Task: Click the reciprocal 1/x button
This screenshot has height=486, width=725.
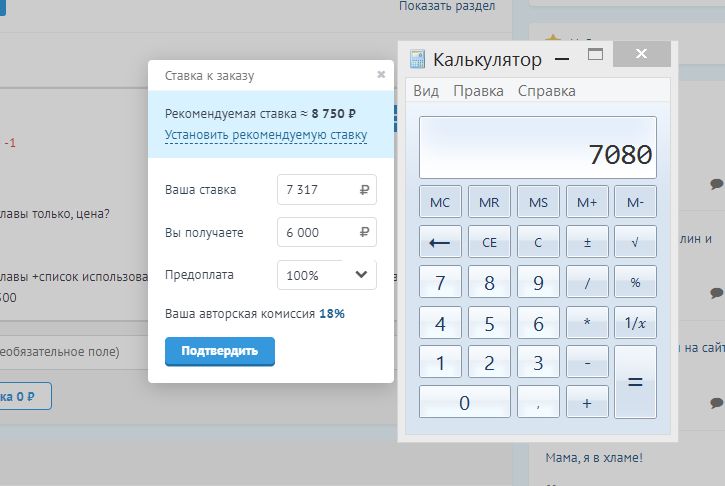Action: 635,323
